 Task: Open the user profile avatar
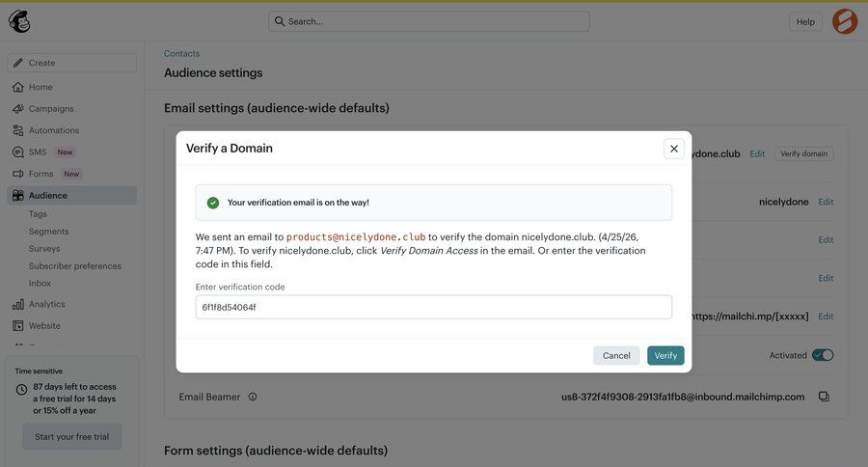[x=845, y=21]
